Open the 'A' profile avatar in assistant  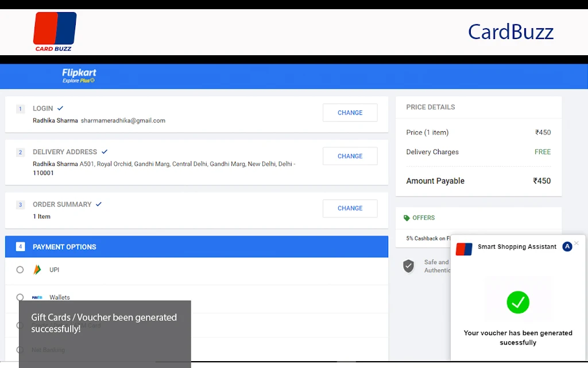tap(567, 247)
